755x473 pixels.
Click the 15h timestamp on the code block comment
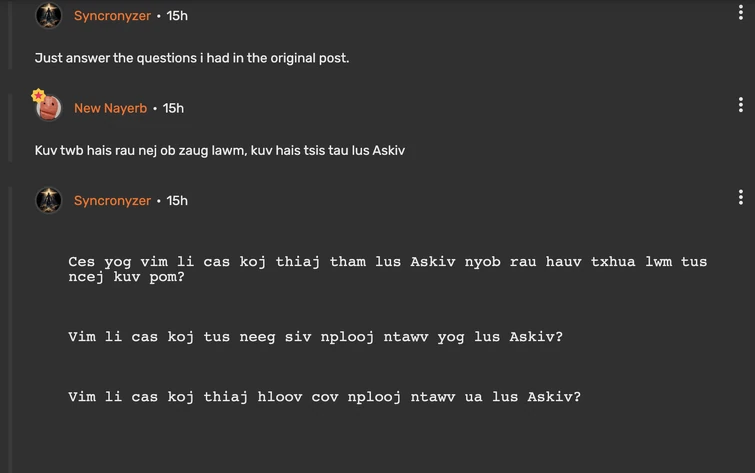click(x=177, y=201)
